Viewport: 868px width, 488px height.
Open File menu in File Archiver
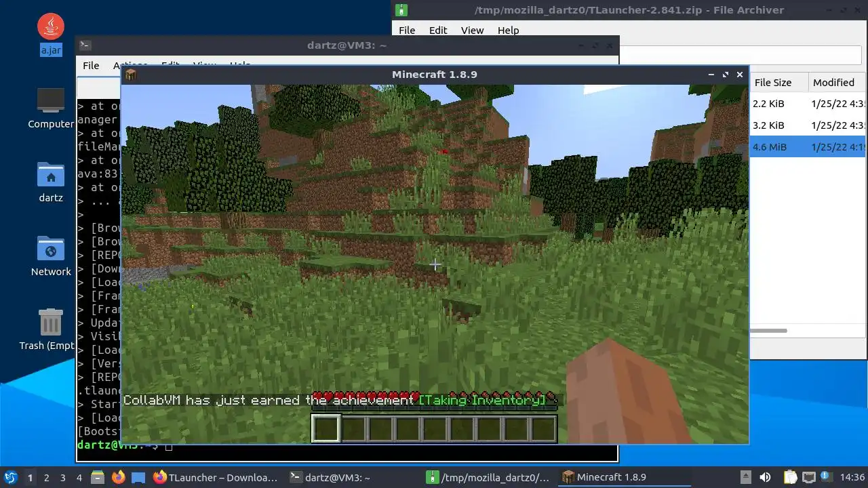point(407,30)
